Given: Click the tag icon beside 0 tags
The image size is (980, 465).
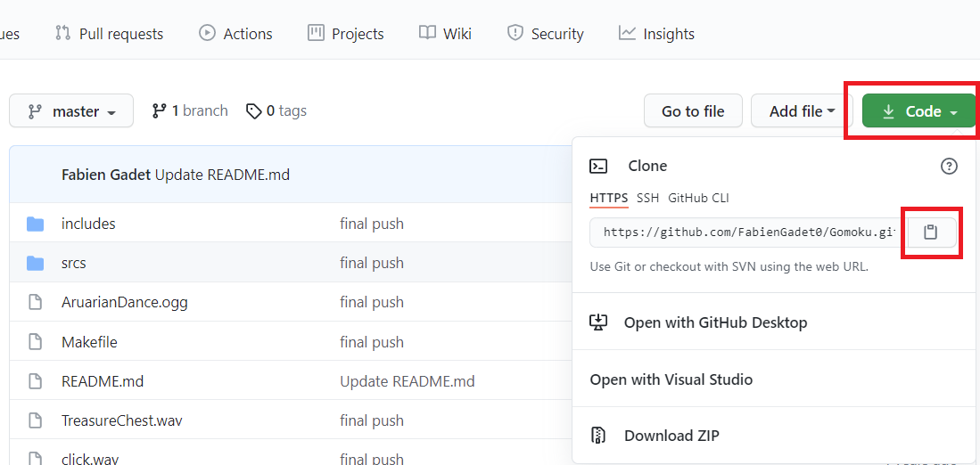Looking at the screenshot, I should point(254,111).
